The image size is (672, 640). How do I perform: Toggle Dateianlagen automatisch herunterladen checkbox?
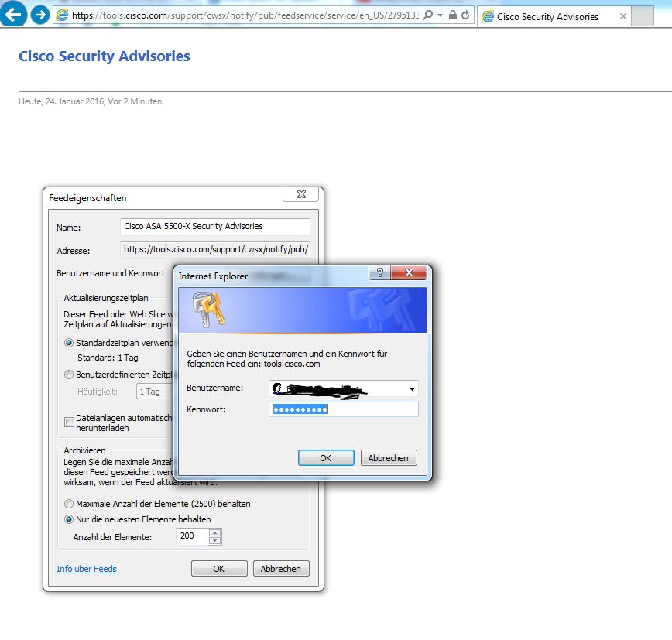pos(69,423)
